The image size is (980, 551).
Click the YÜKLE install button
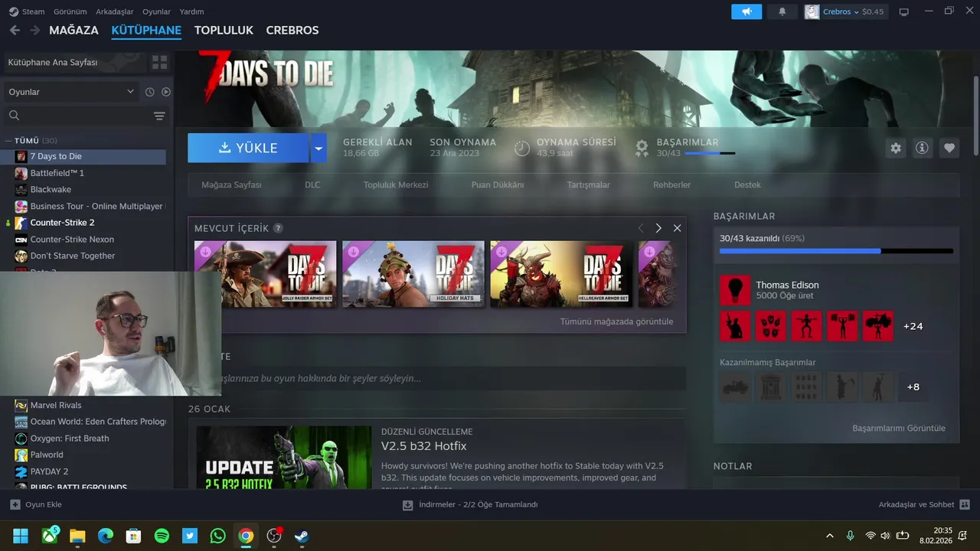point(248,148)
